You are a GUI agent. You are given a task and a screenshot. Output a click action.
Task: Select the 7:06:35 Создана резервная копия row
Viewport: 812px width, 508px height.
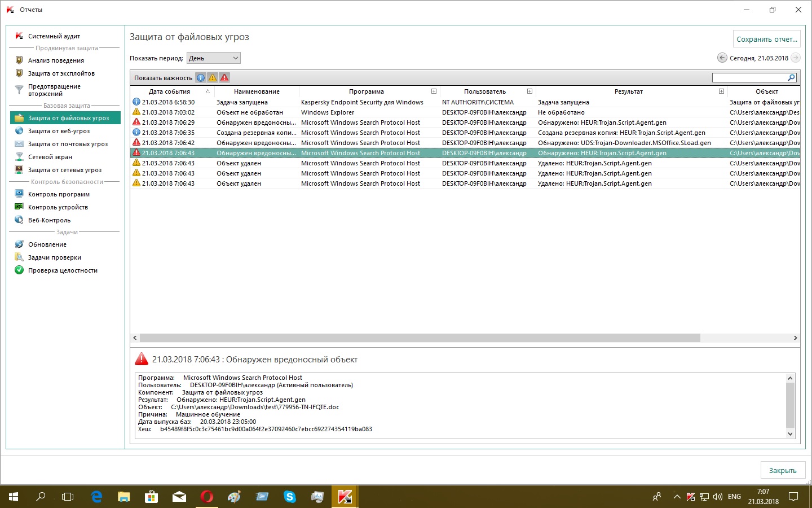[x=466, y=133]
